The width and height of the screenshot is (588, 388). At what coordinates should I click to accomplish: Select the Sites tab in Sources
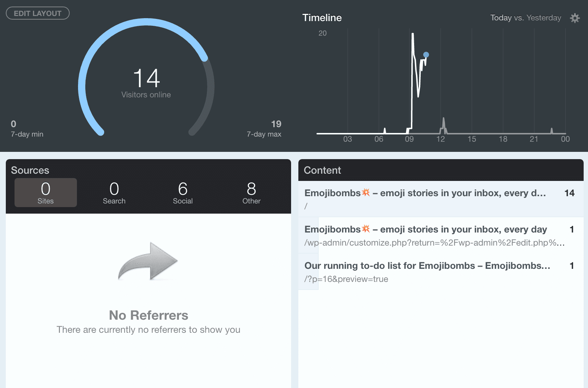click(46, 193)
